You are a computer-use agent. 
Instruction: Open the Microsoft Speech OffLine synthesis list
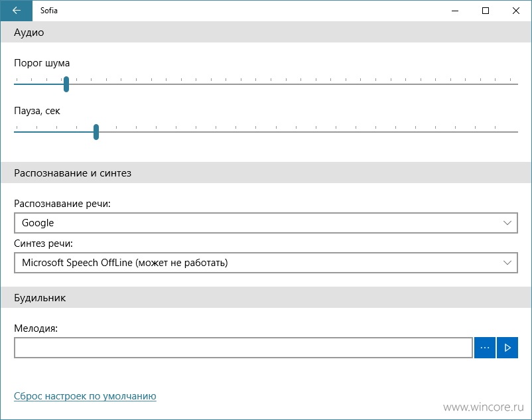266,263
